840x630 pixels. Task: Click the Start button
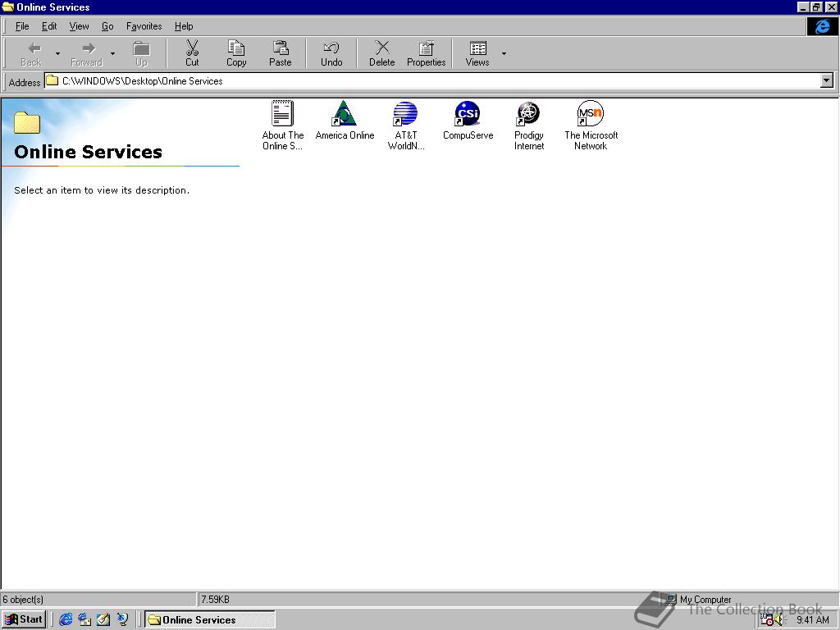tap(24, 619)
